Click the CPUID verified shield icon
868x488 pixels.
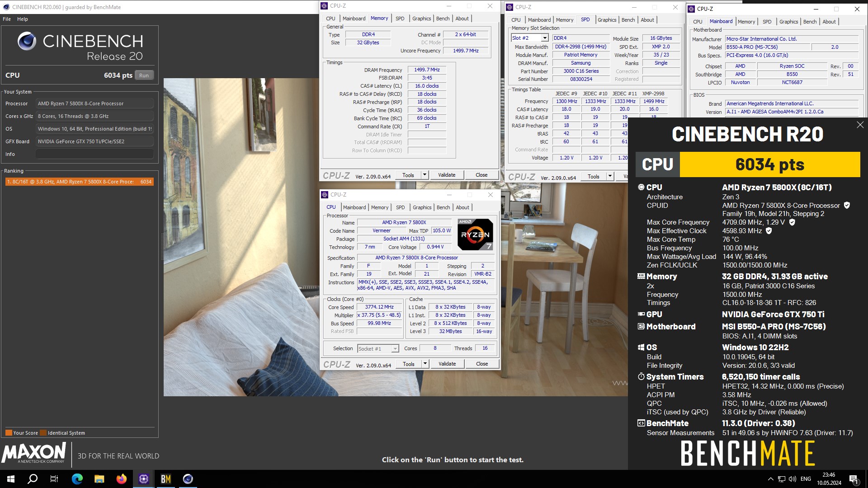(x=847, y=205)
